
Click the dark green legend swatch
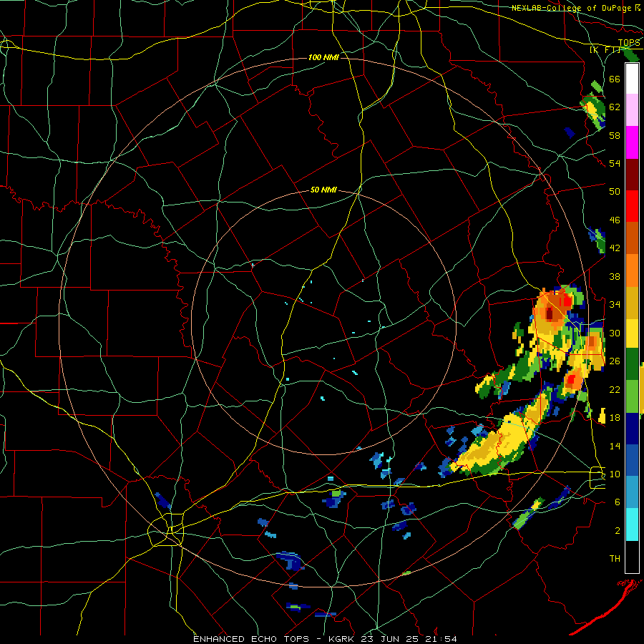pos(632,364)
